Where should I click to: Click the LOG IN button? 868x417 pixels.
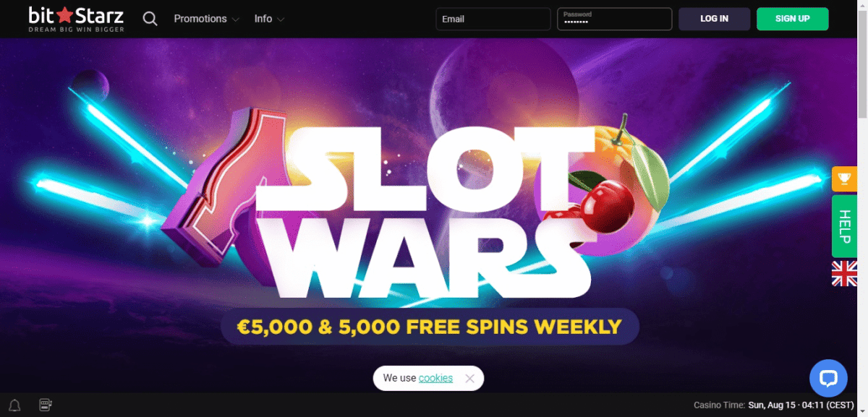pyautogui.click(x=714, y=19)
